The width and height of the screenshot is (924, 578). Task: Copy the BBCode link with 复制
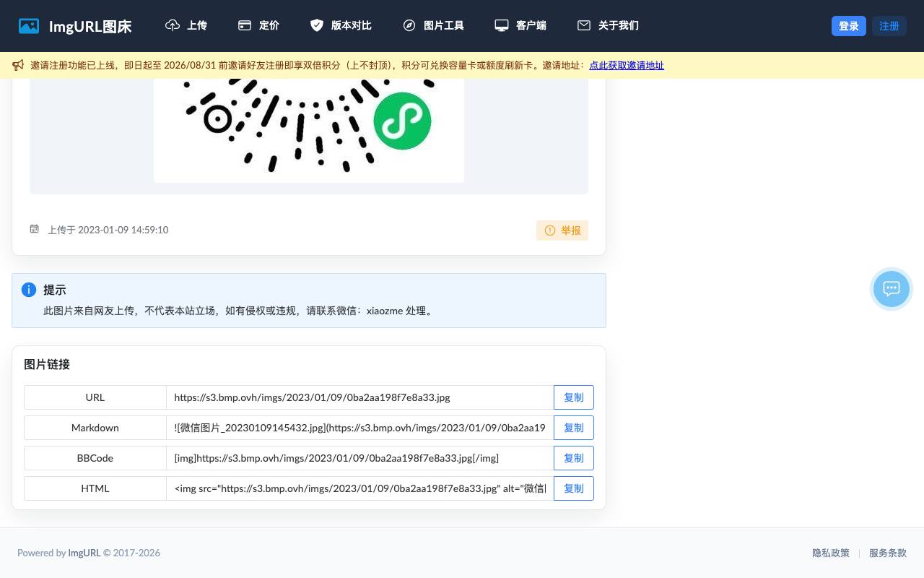(x=574, y=458)
